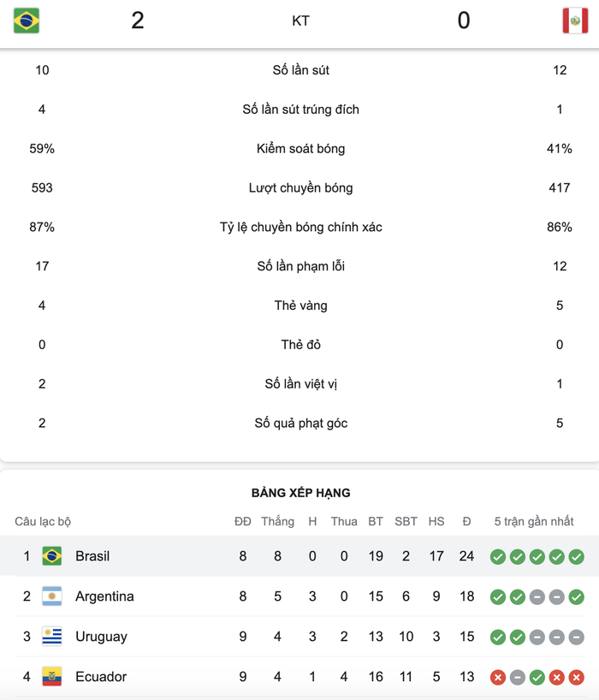This screenshot has width=599, height=700.
Task: Click the Thắng column header
Action: click(277, 521)
